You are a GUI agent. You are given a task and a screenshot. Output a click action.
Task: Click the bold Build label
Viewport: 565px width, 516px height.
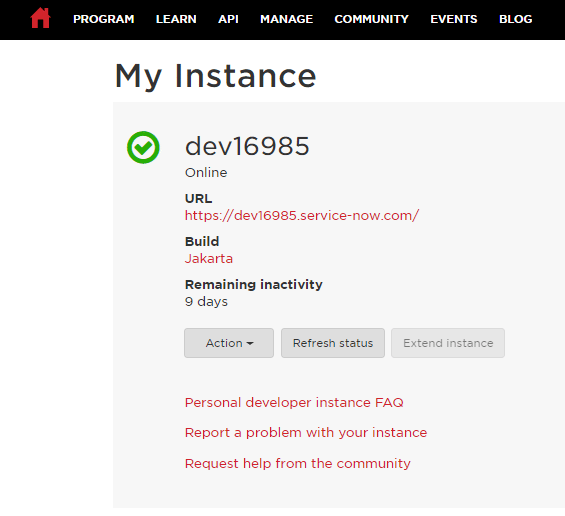tap(202, 241)
